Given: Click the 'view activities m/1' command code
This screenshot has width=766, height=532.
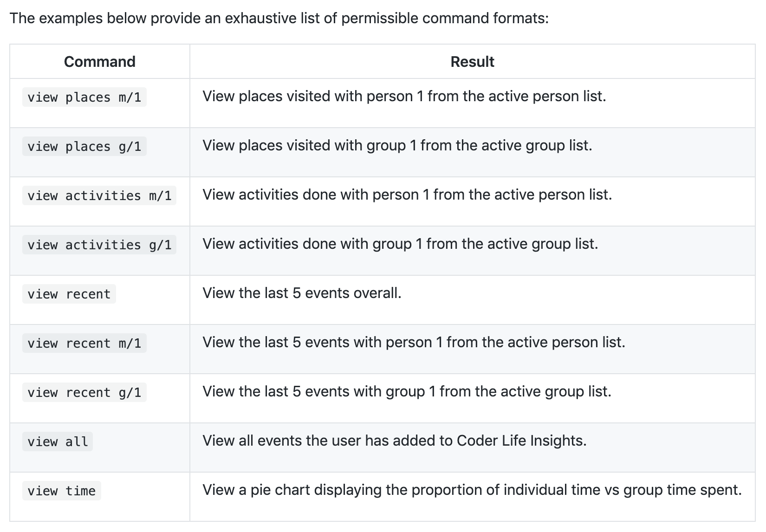Looking at the screenshot, I should point(99,196).
